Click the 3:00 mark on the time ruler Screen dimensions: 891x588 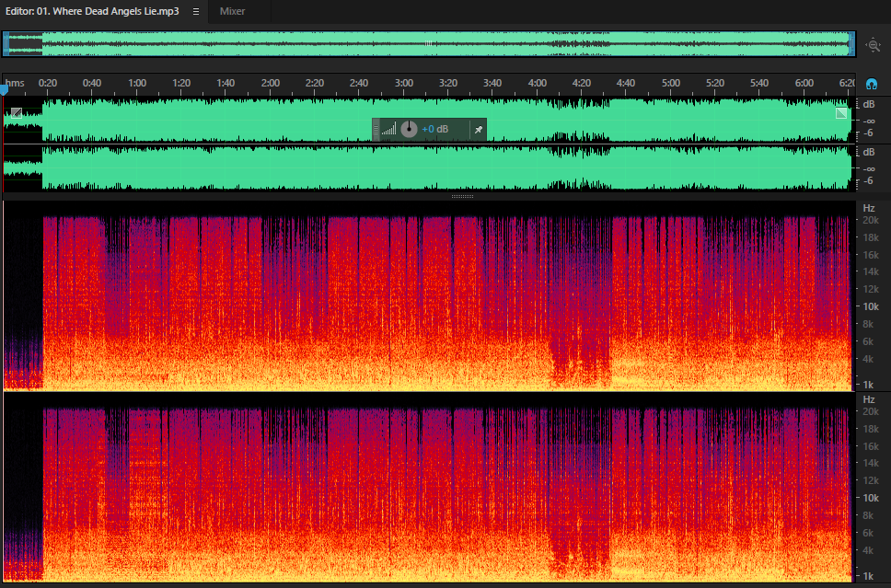pyautogui.click(x=404, y=83)
